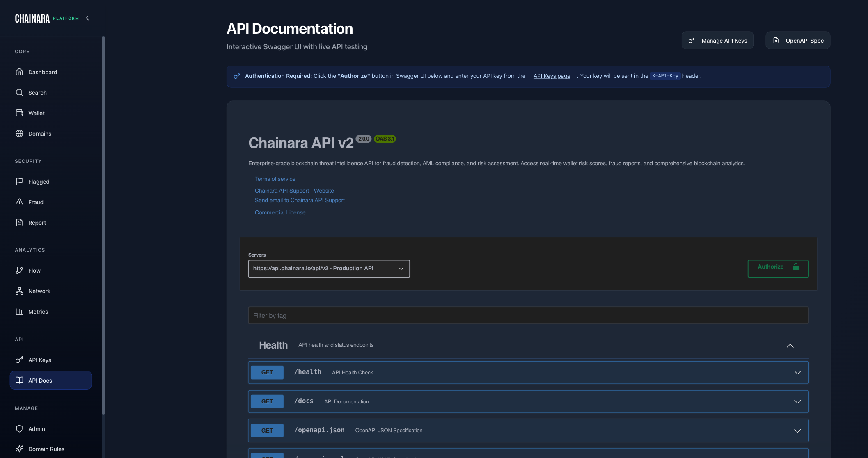Click the Flow branch icon
Image resolution: width=868 pixels, height=458 pixels.
tap(19, 270)
